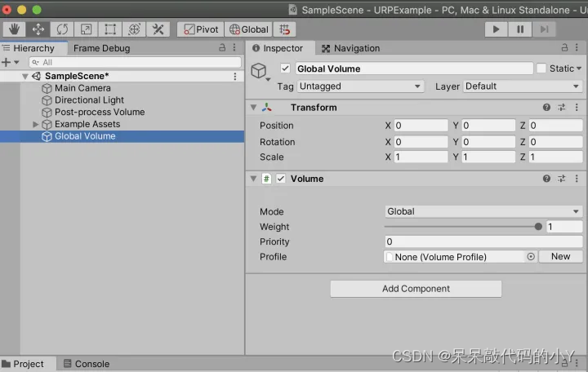The height and width of the screenshot is (372, 588).
Task: Open the Console tab
Action: (x=87, y=364)
